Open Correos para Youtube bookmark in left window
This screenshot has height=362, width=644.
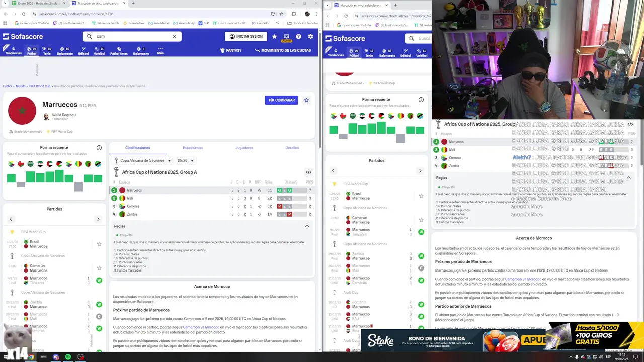click(31, 23)
